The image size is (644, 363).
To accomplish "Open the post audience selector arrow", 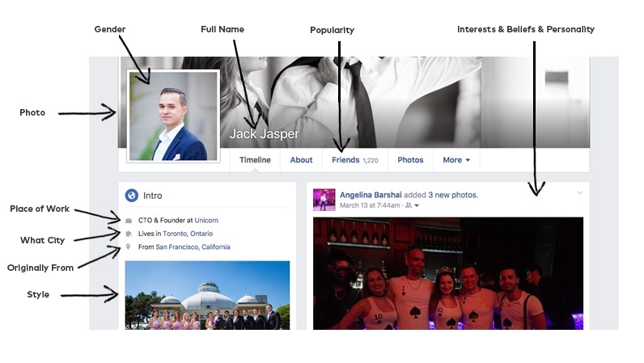I will pyautogui.click(x=417, y=205).
